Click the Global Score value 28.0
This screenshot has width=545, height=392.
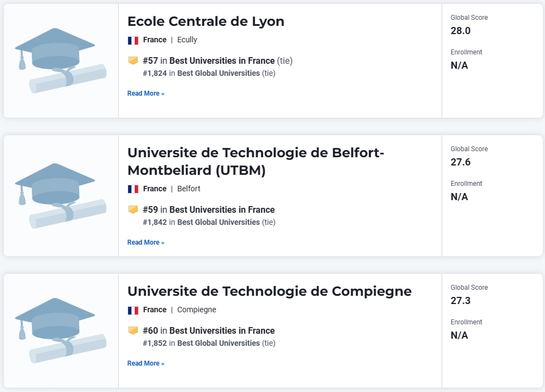[460, 31]
